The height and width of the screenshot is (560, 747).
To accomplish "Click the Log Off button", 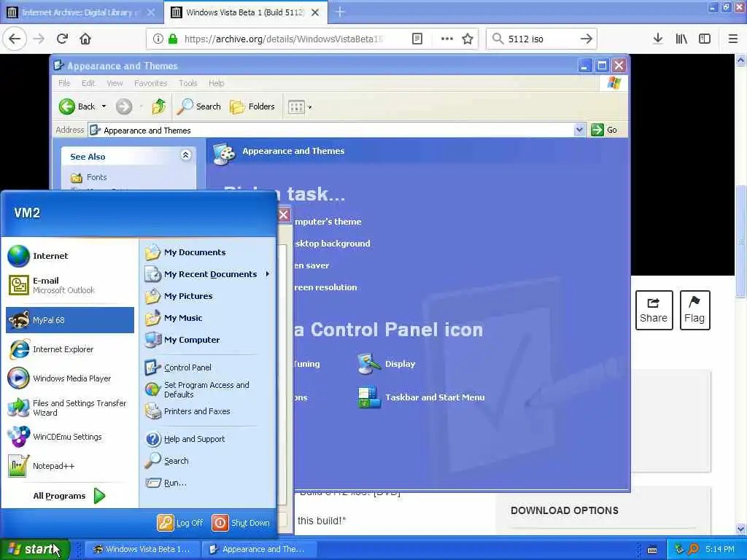I will tap(181, 523).
